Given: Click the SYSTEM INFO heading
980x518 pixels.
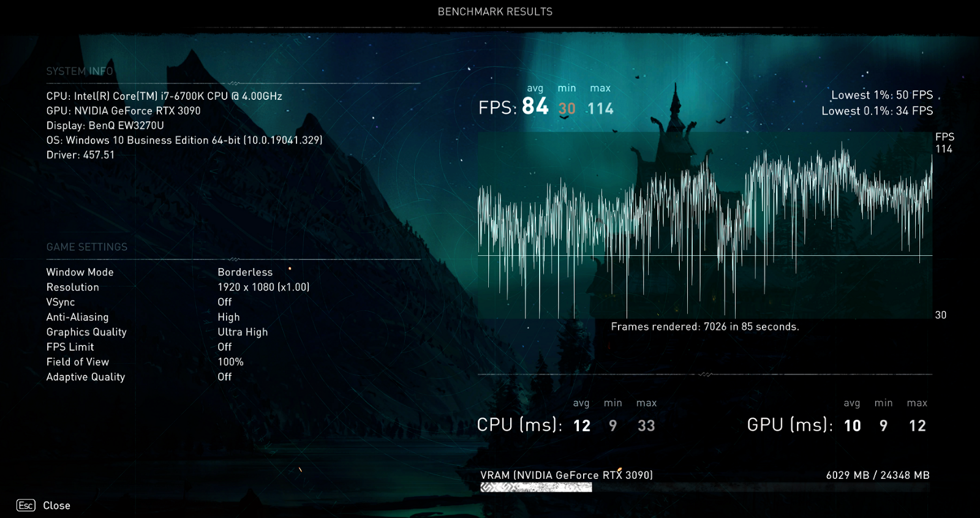Looking at the screenshot, I should [x=80, y=71].
